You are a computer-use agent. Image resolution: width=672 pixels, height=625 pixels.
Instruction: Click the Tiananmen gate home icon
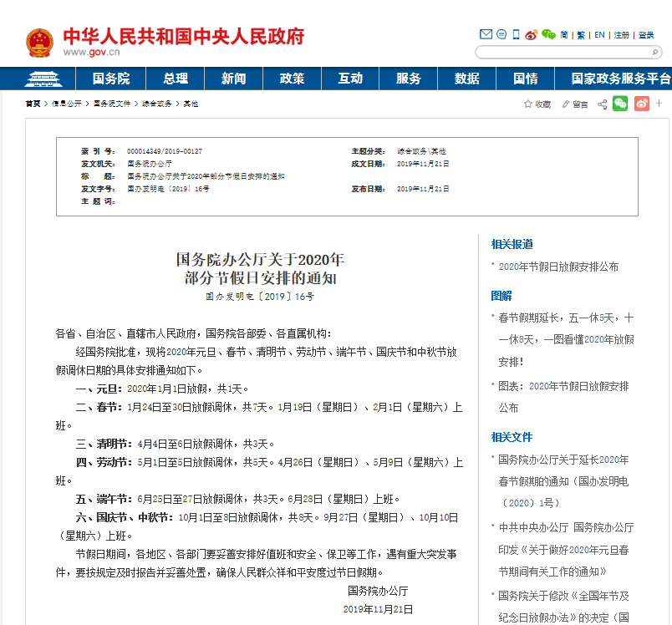(38, 79)
